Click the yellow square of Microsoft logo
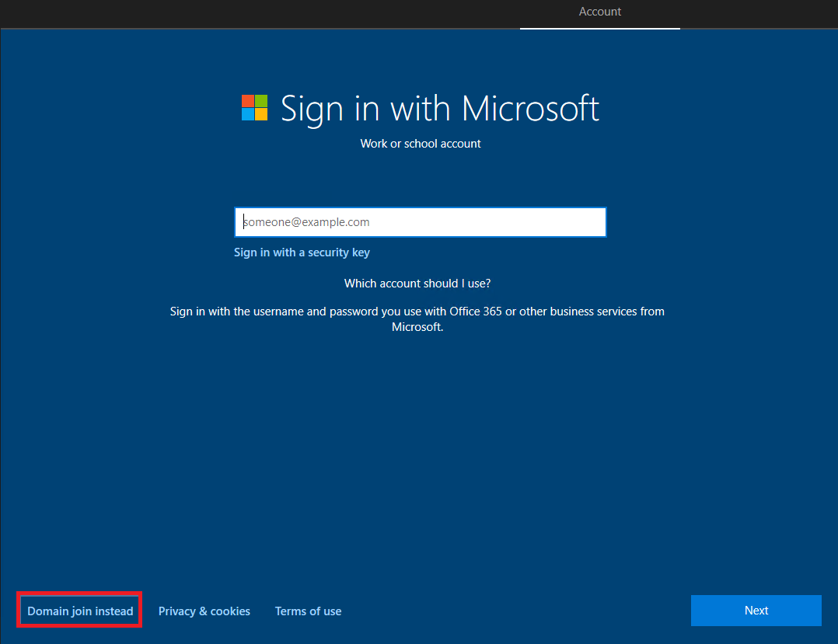The width and height of the screenshot is (838, 644). [x=261, y=114]
